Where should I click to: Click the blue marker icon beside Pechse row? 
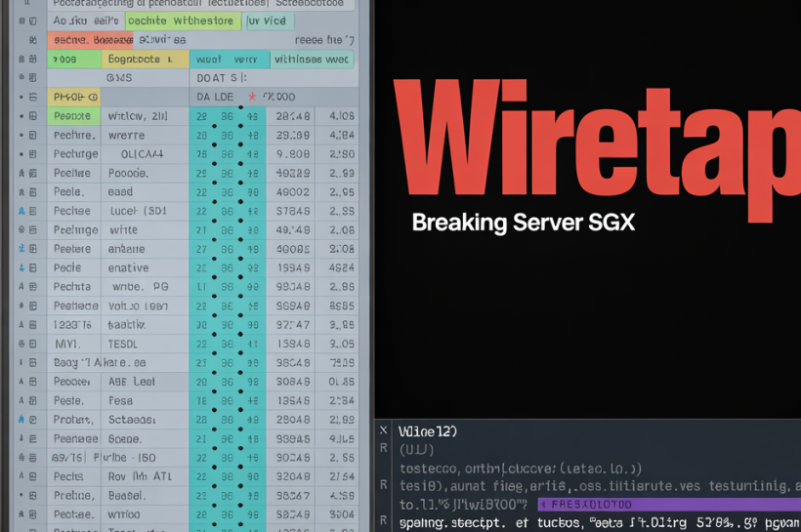coord(21,211)
